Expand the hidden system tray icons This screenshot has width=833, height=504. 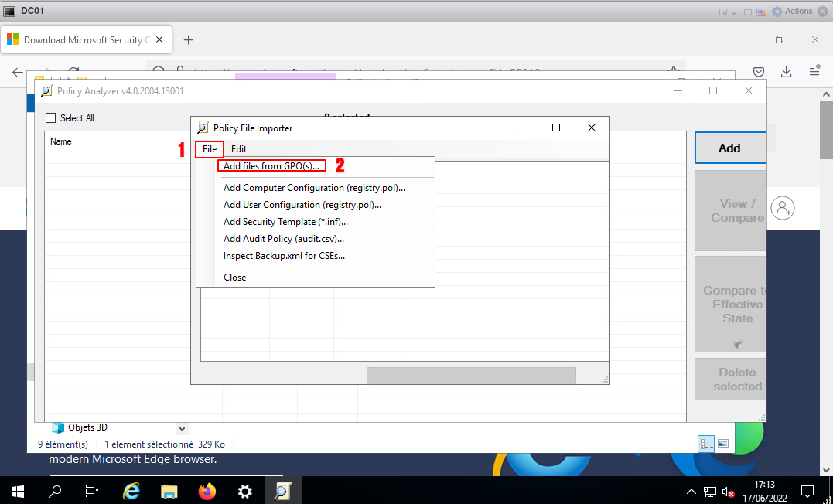click(x=691, y=492)
